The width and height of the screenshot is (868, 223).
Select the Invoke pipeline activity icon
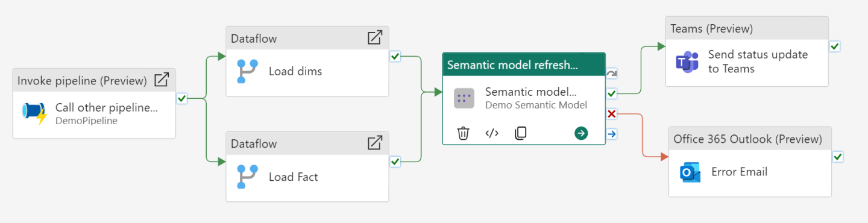34,113
